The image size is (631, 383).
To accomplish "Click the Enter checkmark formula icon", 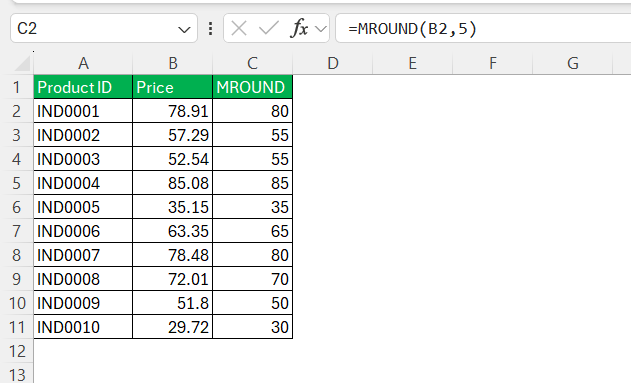I will [268, 29].
